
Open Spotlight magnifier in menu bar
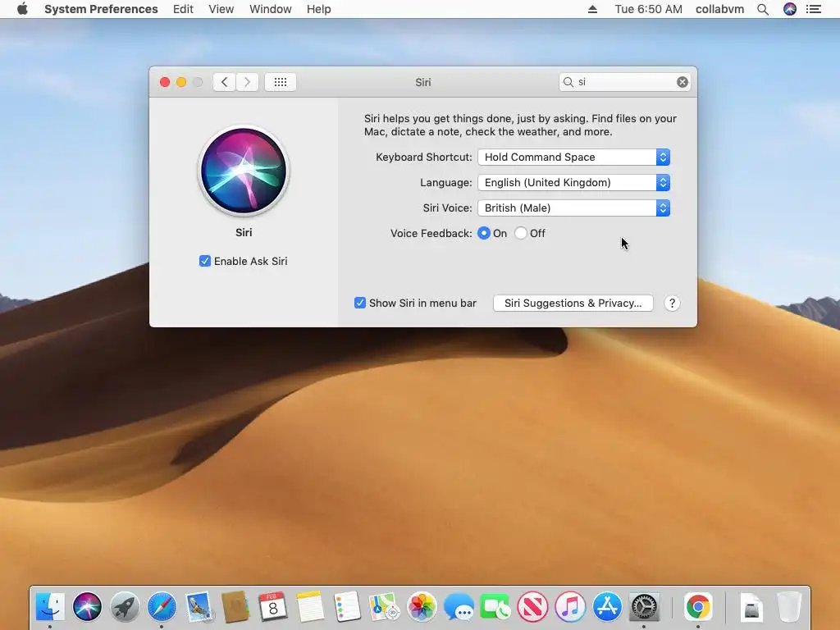[x=763, y=9]
